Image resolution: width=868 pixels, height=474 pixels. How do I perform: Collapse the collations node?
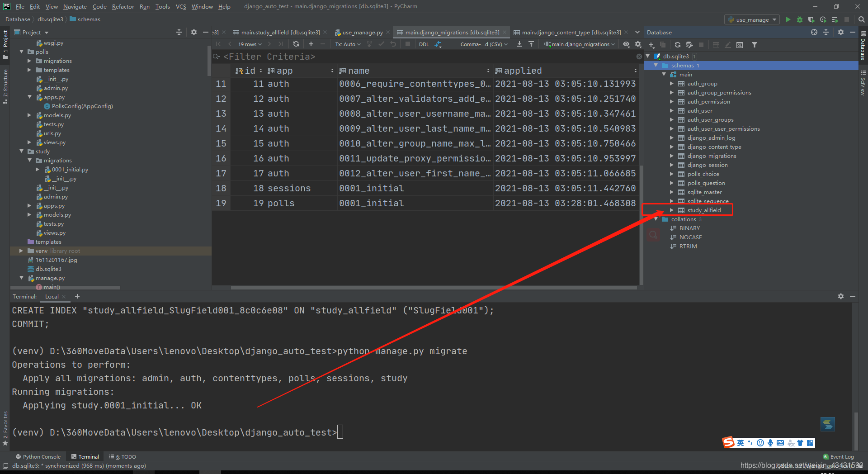coord(656,219)
